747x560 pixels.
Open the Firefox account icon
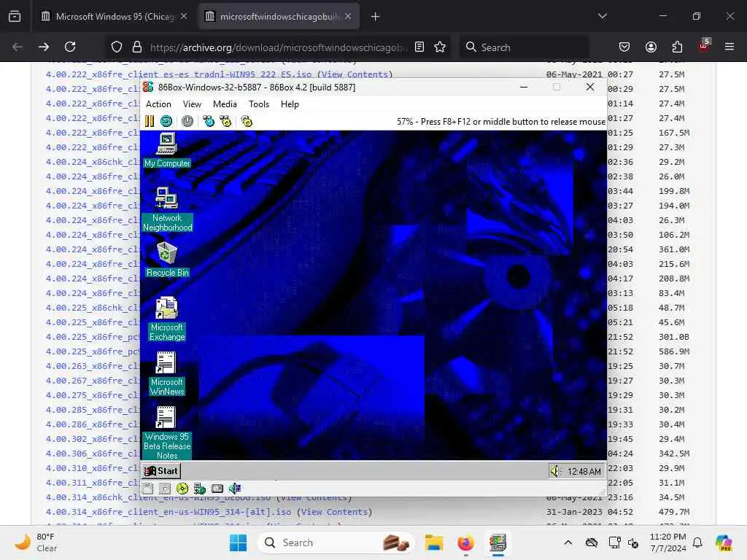[651, 47]
